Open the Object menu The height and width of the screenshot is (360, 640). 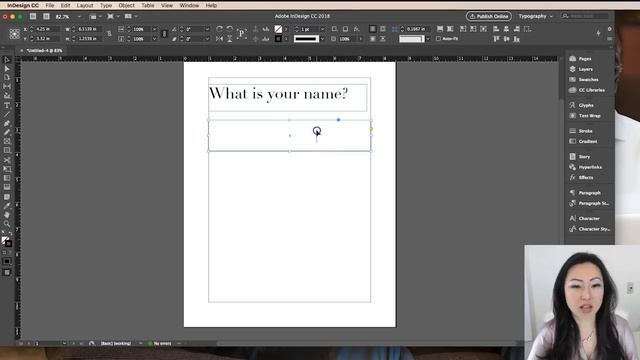pos(127,5)
